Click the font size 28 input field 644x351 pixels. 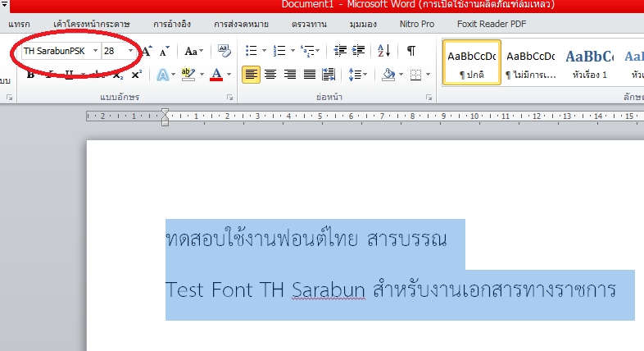coord(114,51)
